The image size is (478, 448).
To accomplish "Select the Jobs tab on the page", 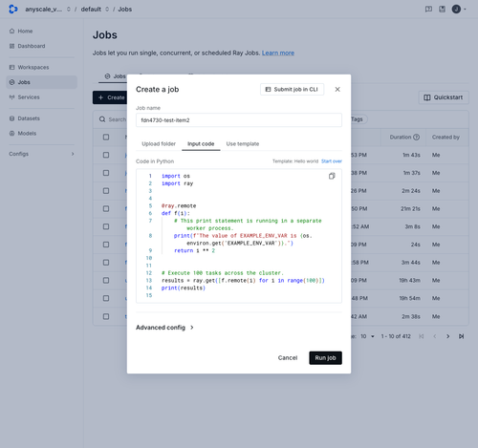I will 116,76.
